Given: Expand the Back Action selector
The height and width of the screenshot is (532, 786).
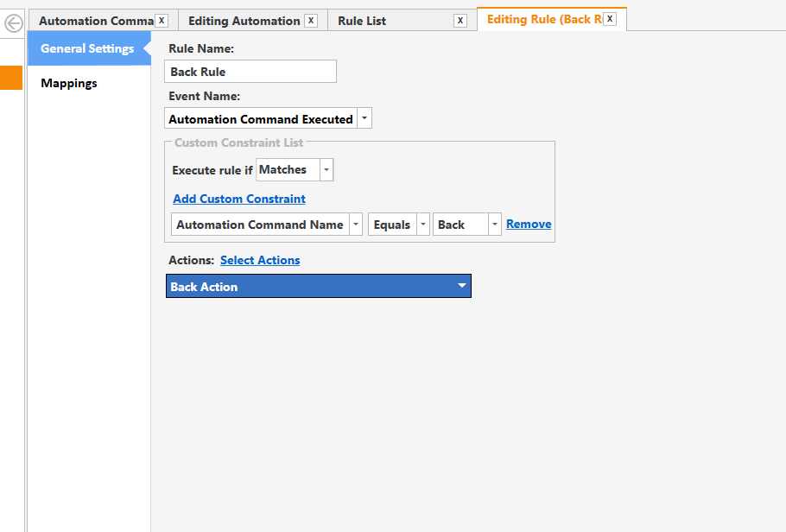Looking at the screenshot, I should pyautogui.click(x=462, y=285).
